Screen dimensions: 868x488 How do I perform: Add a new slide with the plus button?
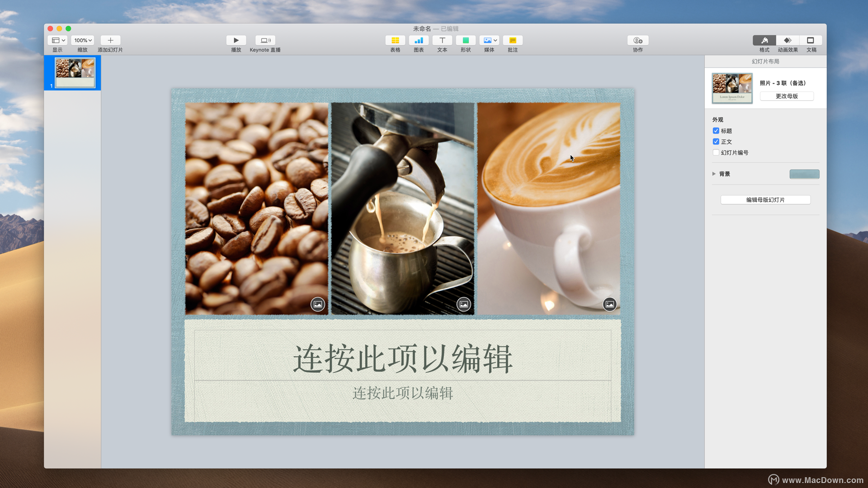110,40
